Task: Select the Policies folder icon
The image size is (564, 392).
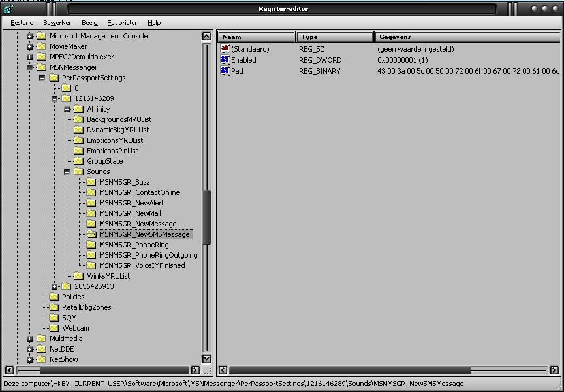Action: 54,297
